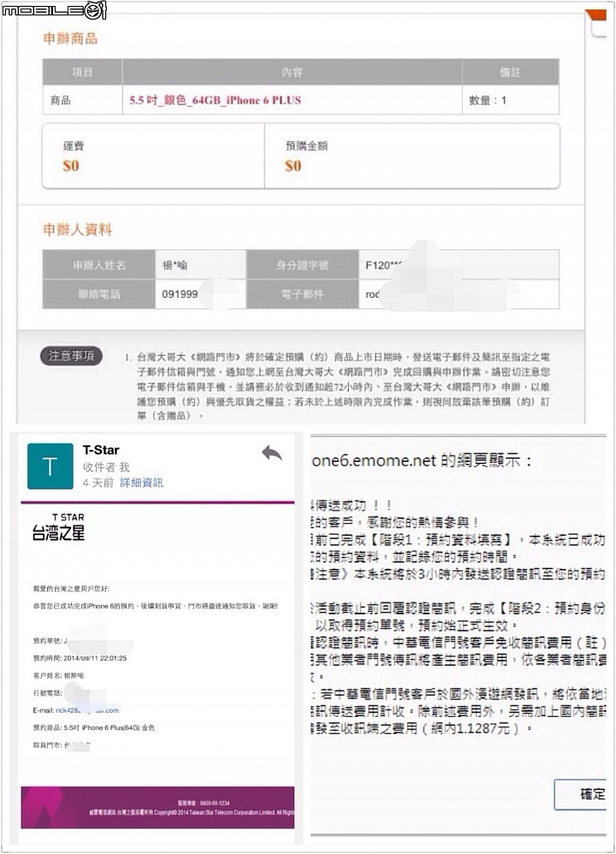The height and width of the screenshot is (854, 616).
Task: Click the Mobile01 logo watermark link
Action: (55, 10)
